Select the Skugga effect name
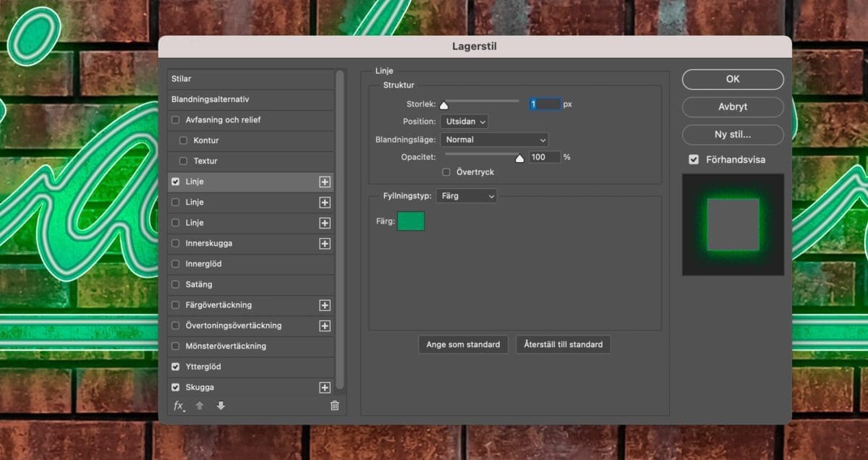 [x=200, y=388]
